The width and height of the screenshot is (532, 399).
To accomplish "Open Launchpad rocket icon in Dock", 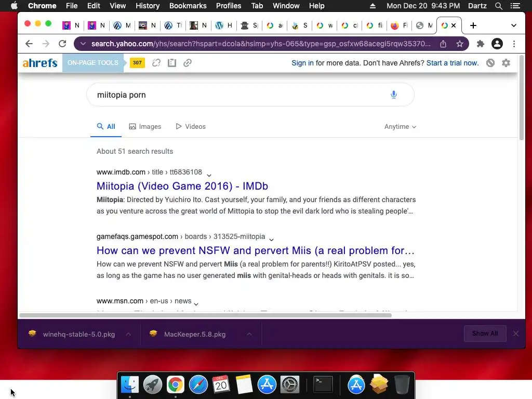I will click(x=153, y=384).
